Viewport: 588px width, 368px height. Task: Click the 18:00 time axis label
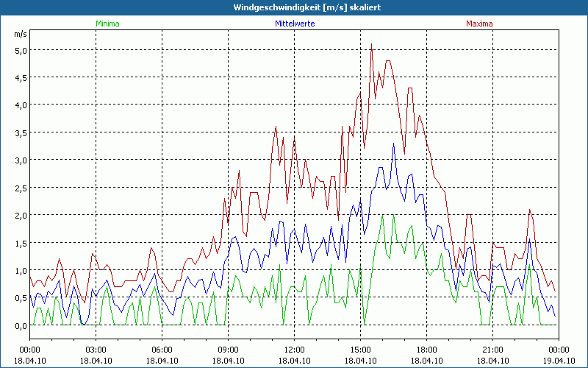click(427, 350)
